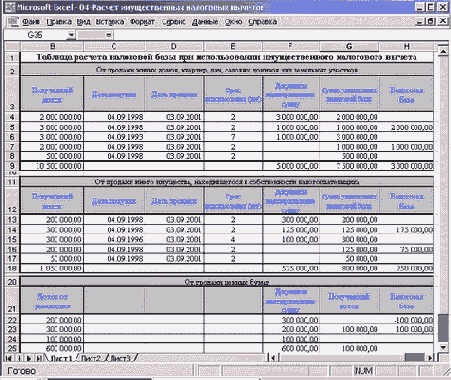Go to last sheet tab navigation arrow

39,358
